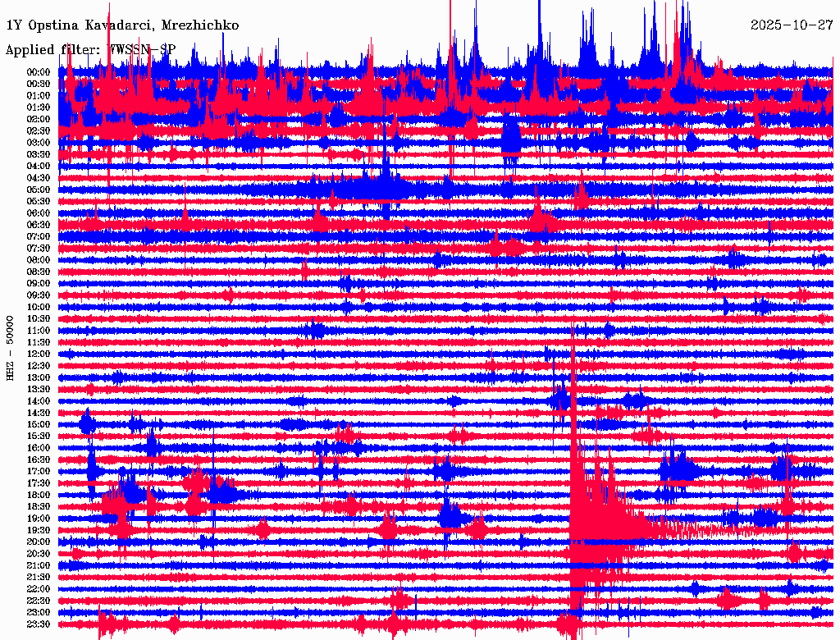Click the 15:30 time label
This screenshot has height=640, width=840.
tap(39, 437)
